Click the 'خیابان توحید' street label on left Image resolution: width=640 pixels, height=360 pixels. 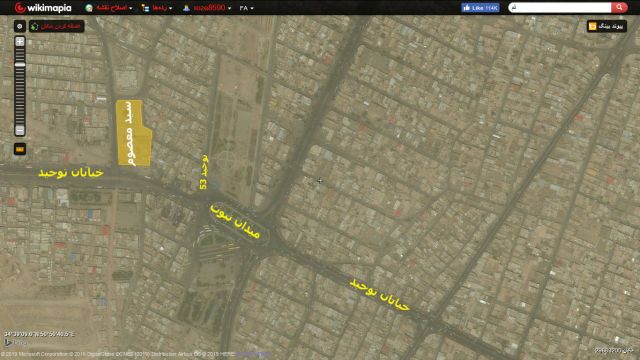tap(71, 173)
